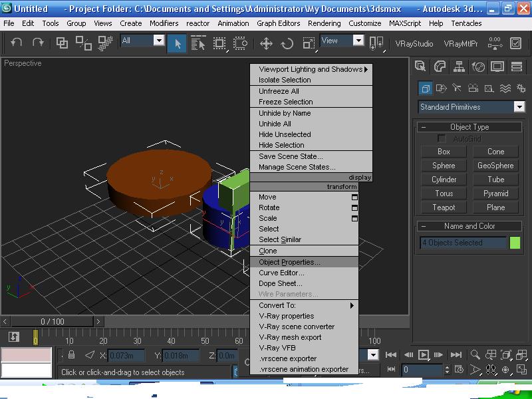Image resolution: width=532 pixels, height=399 pixels.
Task: Choose the Unlink Selection tool
Action: click(84, 43)
